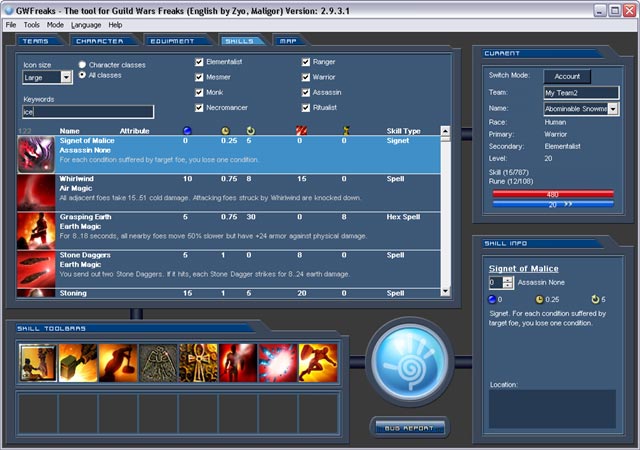Click the Team name field My Team2
The height and width of the screenshot is (450, 640).
click(x=581, y=93)
